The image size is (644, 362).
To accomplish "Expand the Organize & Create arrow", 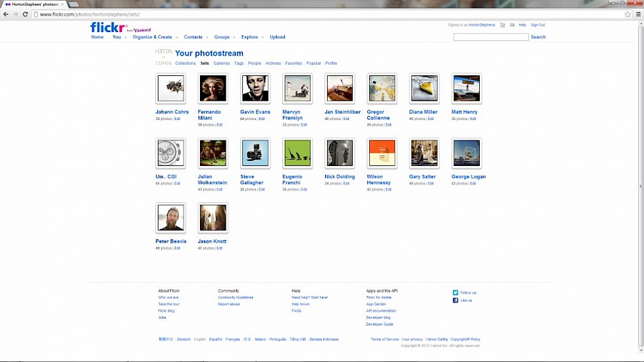I will (x=176, y=37).
